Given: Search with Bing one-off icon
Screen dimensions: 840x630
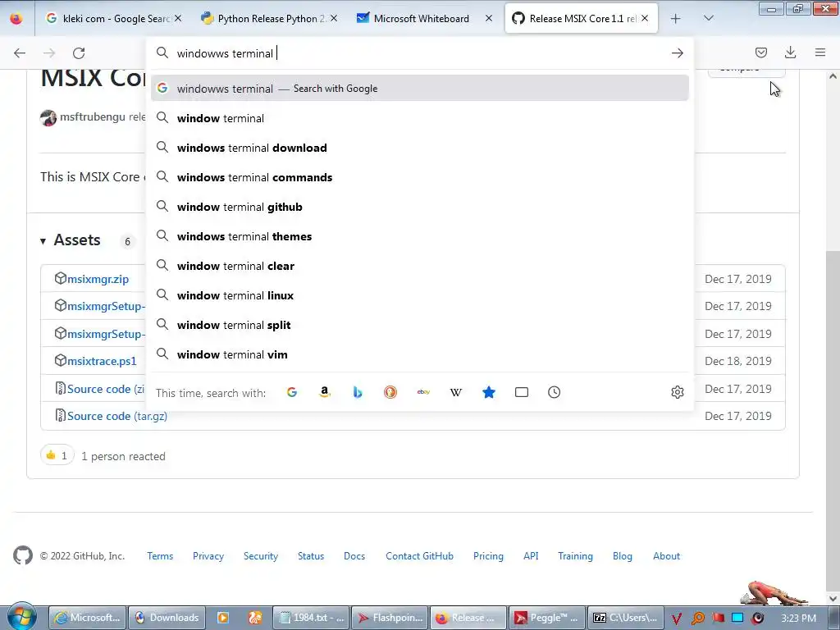Looking at the screenshot, I should click(x=358, y=392).
